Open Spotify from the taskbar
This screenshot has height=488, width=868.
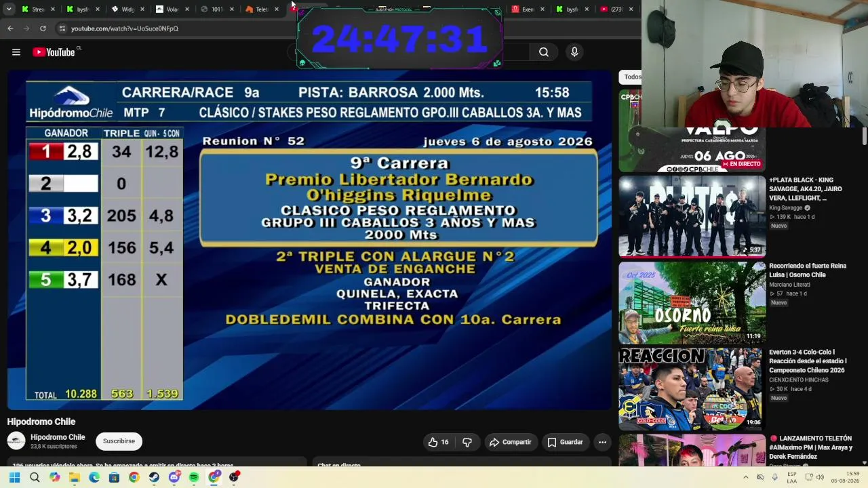pyautogui.click(x=194, y=477)
